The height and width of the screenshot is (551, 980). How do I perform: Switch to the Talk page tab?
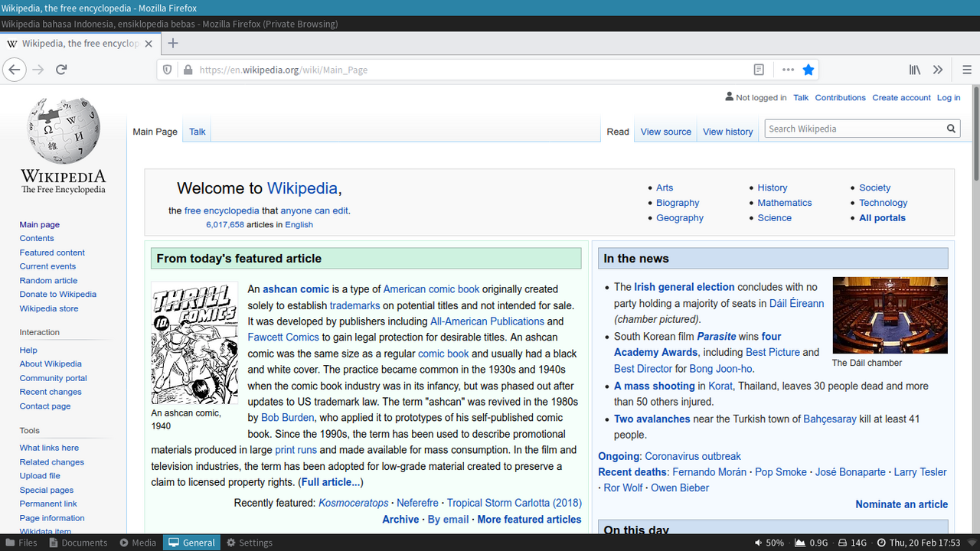pos(198,132)
